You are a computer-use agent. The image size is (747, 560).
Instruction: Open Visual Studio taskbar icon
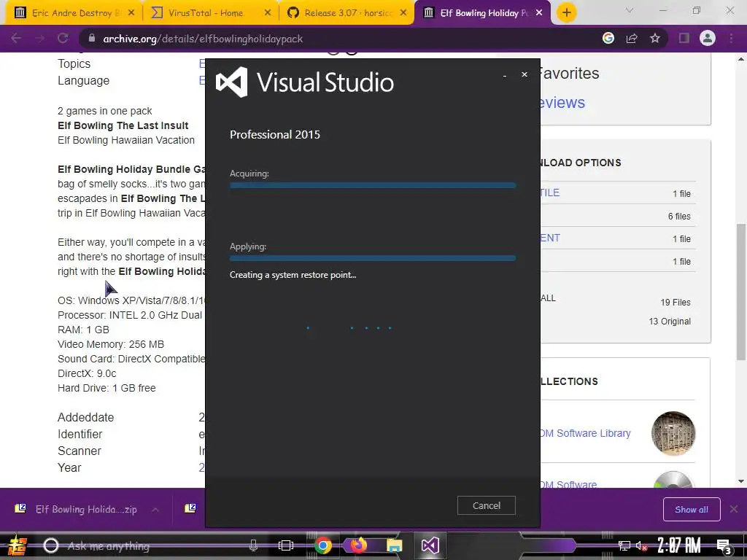[430, 545]
